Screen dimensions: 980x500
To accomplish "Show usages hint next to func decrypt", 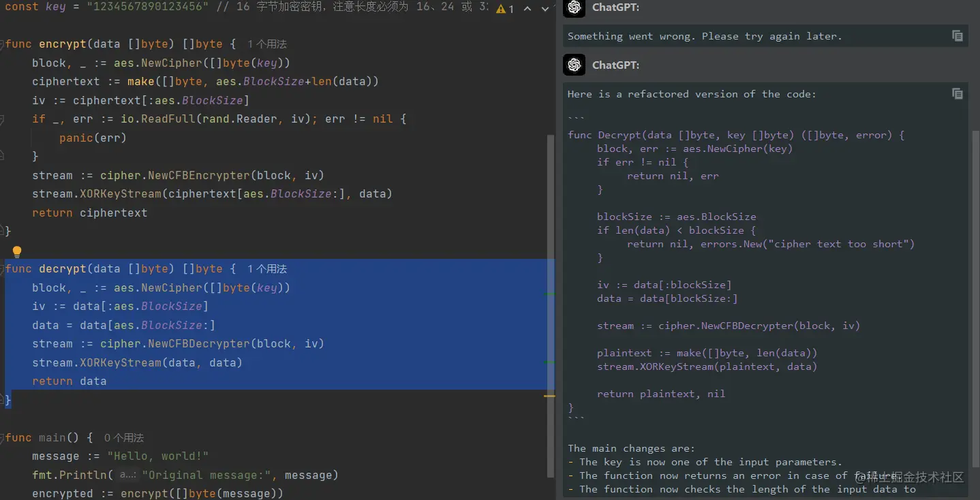I will click(x=266, y=268).
